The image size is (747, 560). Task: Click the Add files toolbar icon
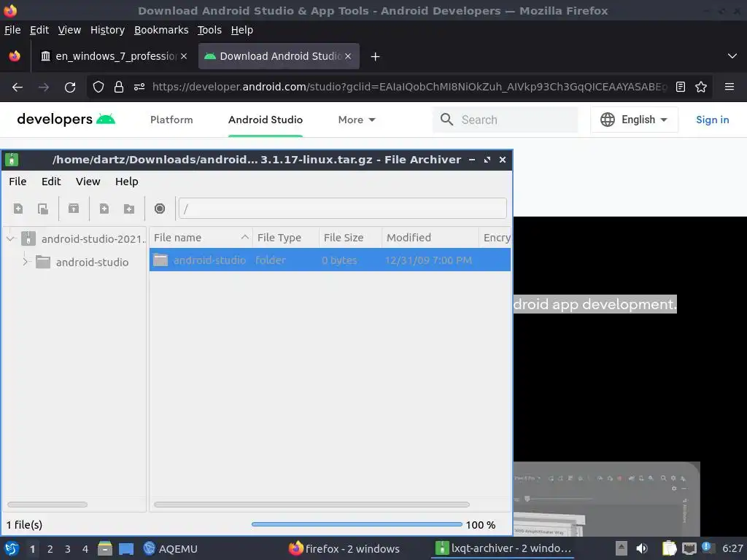click(x=104, y=209)
